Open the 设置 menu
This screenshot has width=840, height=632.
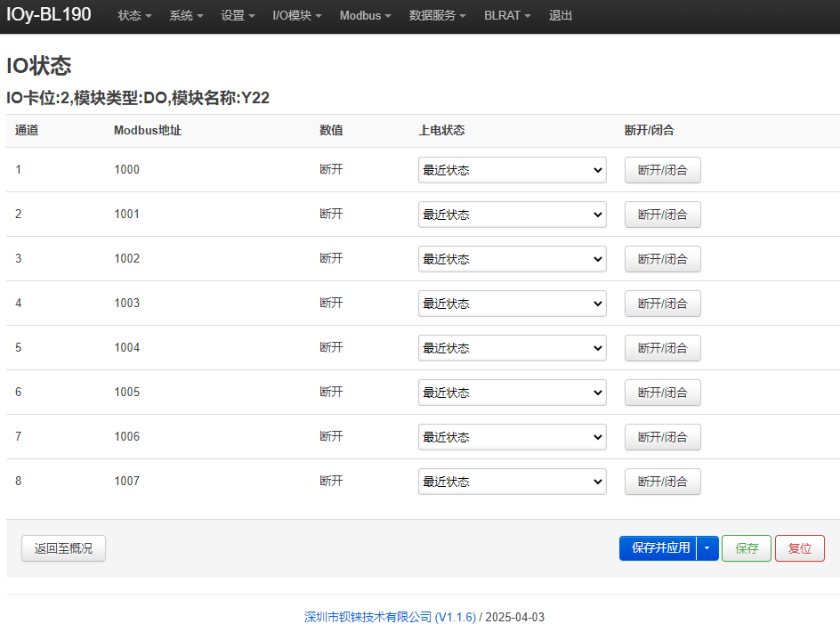click(238, 15)
